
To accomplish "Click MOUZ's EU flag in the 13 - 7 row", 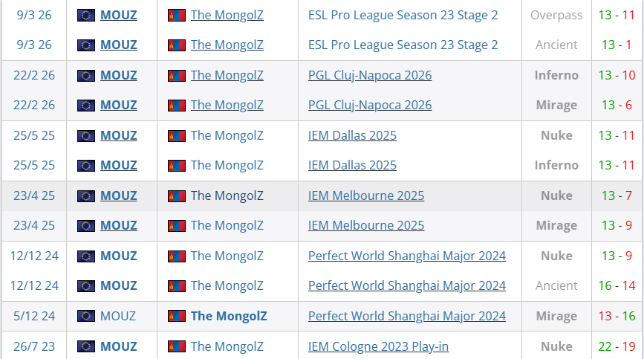I will click(x=86, y=195).
